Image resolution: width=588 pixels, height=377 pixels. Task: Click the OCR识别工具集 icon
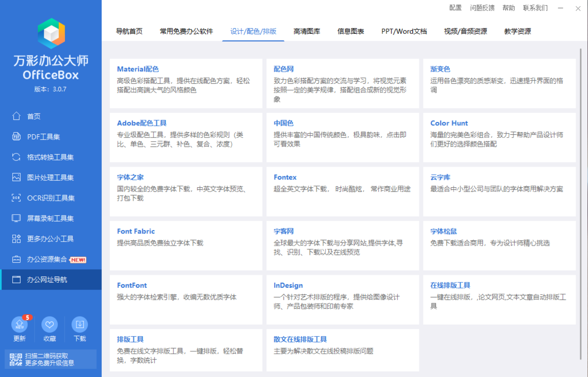(16, 198)
